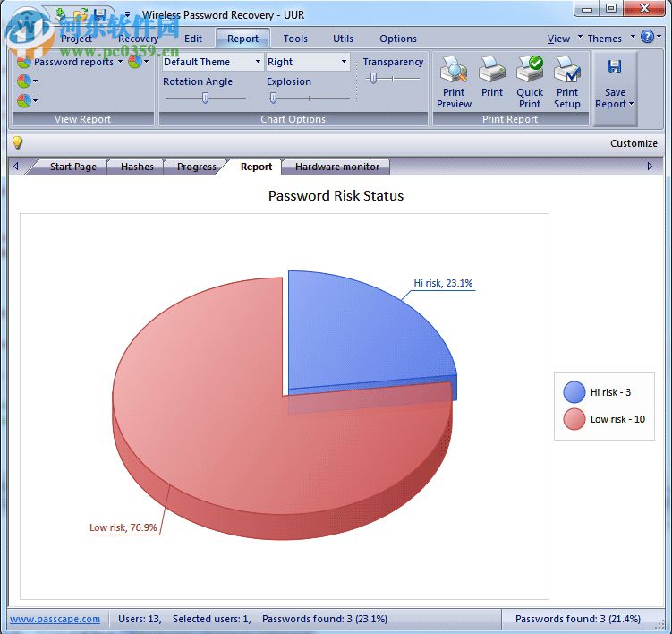Run Quick Print
Image resolution: width=672 pixels, height=634 pixels.
530,82
